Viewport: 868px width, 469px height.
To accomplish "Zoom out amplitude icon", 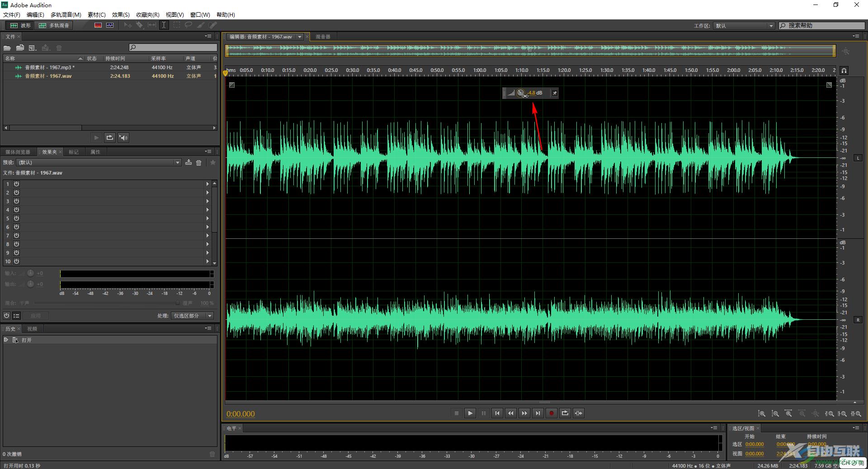I will pos(775,414).
